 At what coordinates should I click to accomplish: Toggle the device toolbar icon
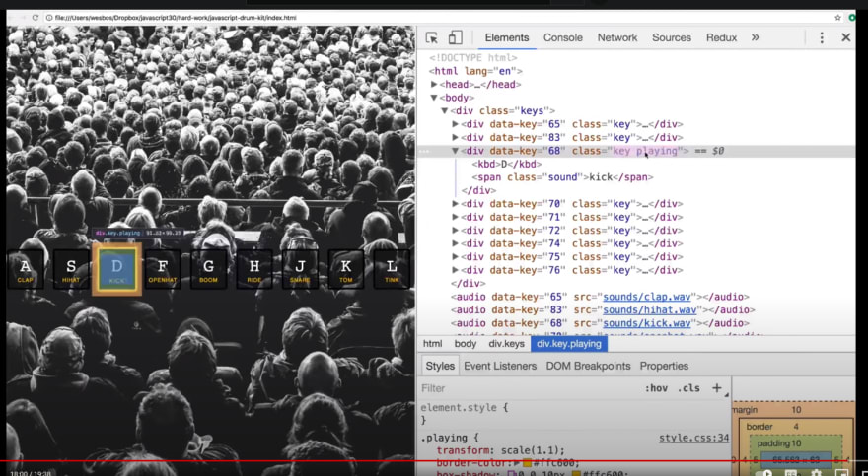[455, 37]
